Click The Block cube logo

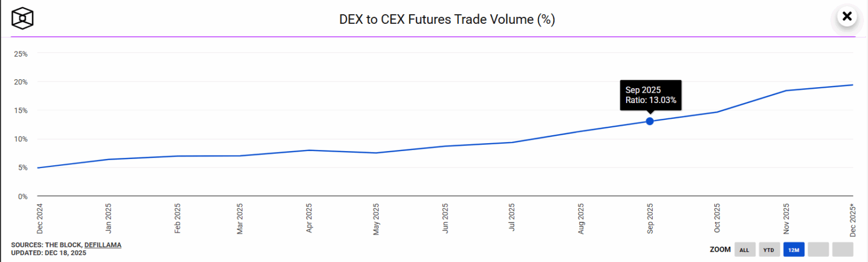(x=23, y=18)
